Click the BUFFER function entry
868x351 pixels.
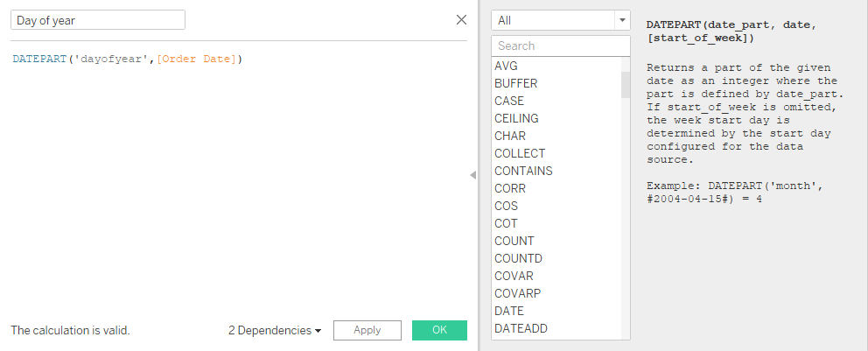(x=515, y=83)
